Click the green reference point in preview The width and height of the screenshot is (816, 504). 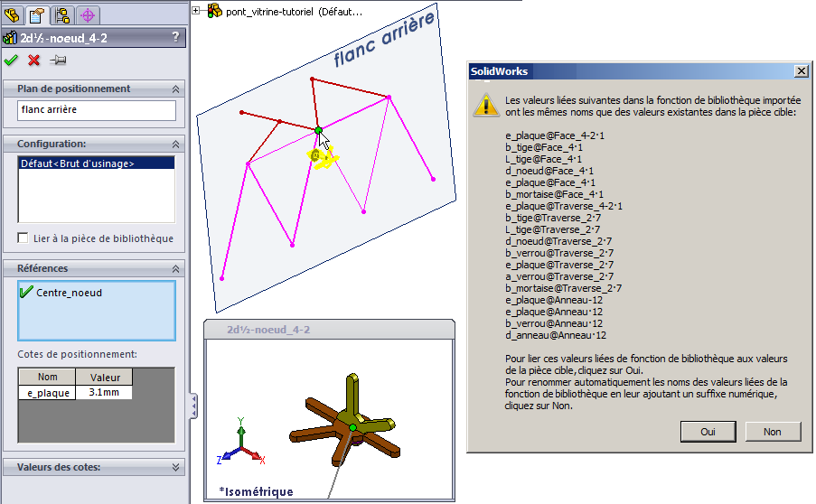tap(352, 427)
